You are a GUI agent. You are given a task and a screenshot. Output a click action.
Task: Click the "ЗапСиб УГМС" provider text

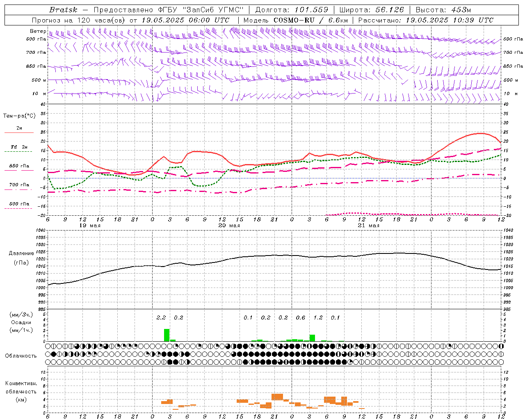(213, 10)
